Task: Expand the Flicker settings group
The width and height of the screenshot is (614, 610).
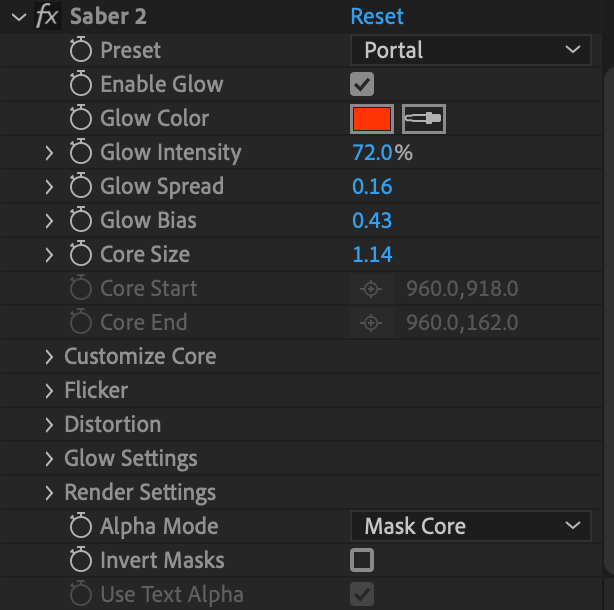Action: coord(49,391)
